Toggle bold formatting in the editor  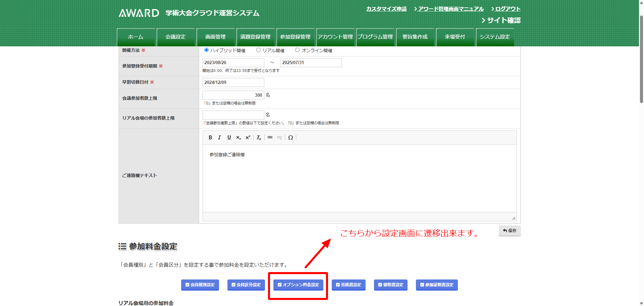tap(210, 137)
